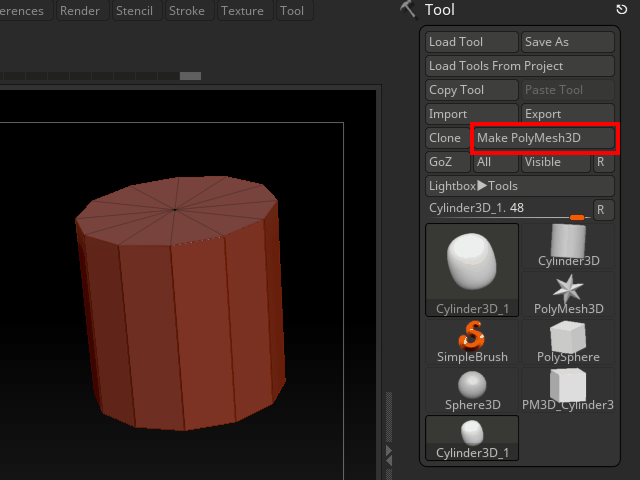
Task: Toggle the GoZ Visible option
Action: tap(554, 162)
